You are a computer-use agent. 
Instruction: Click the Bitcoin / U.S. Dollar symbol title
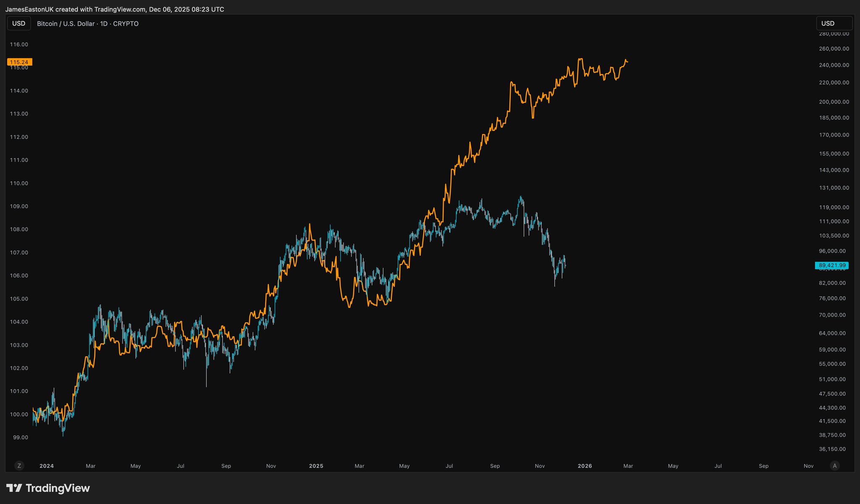(66, 24)
